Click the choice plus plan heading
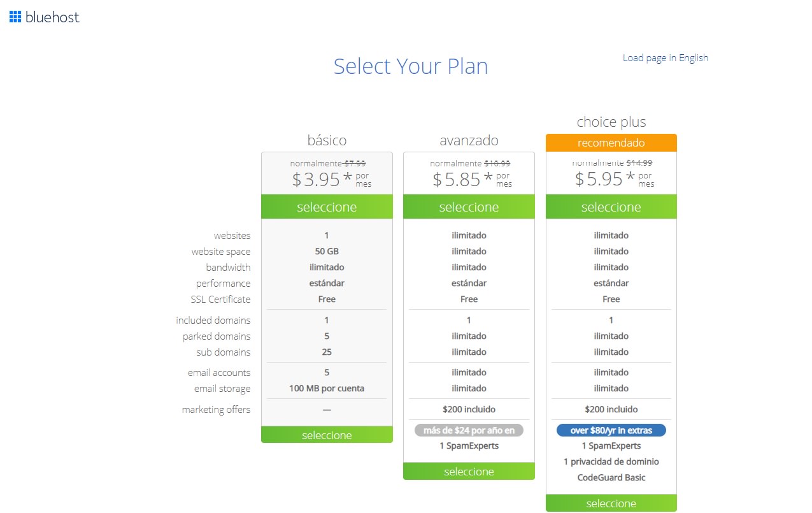Screen dimensions: 812x513 (611, 122)
